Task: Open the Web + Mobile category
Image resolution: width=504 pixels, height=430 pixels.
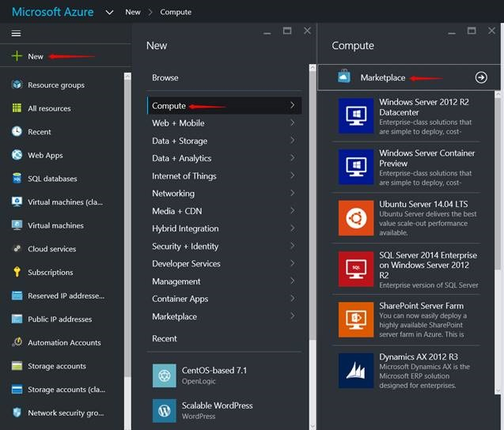Action: pos(178,123)
